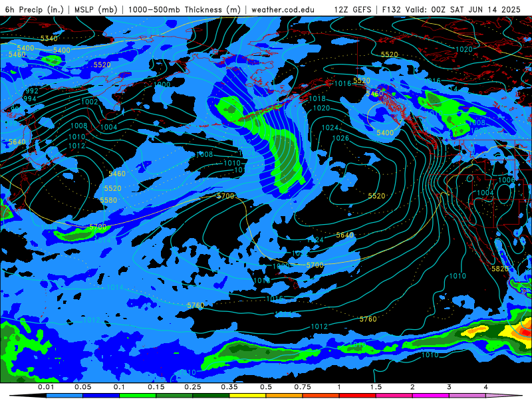Click the weather.cod.edu source text
The image size is (532, 399).
click(x=283, y=9)
